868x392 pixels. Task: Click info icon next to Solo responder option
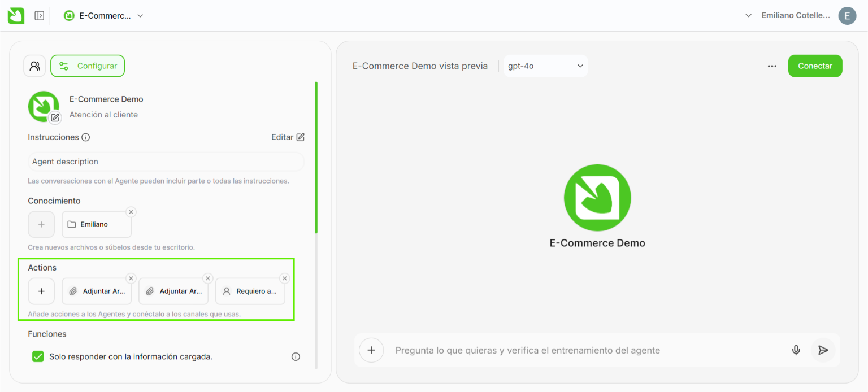click(296, 356)
